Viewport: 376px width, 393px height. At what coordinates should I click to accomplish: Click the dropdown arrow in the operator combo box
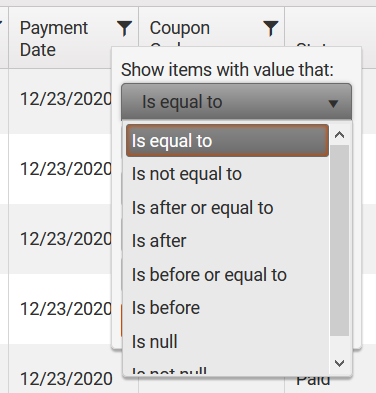click(x=333, y=104)
